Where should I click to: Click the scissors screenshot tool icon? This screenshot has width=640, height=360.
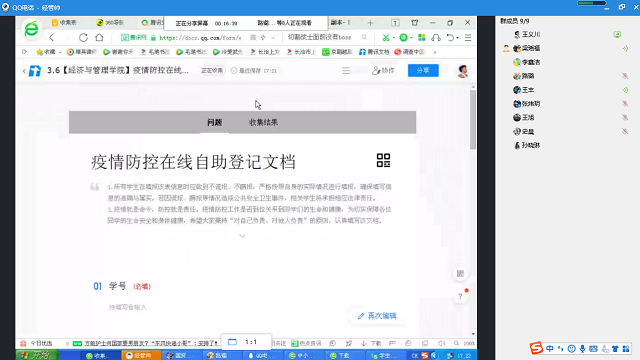(x=386, y=38)
